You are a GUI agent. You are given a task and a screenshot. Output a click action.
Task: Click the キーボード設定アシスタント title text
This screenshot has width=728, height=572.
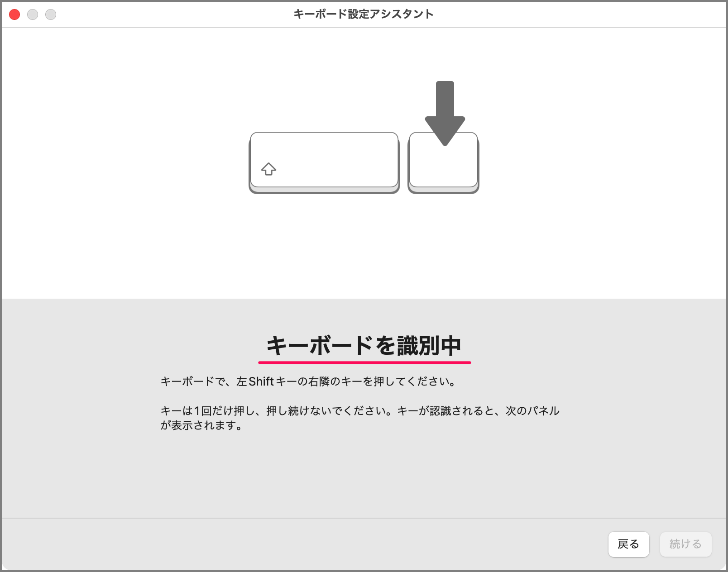coord(364,14)
